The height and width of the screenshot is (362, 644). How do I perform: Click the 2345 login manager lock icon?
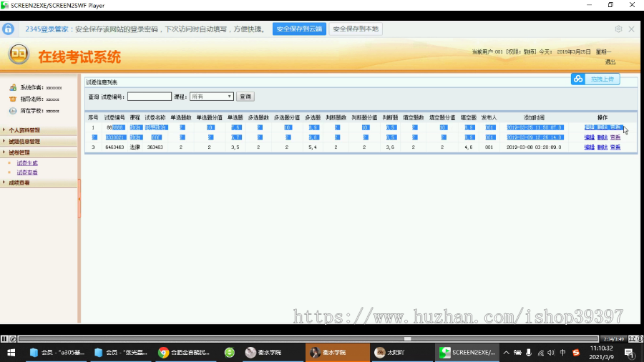click(8, 29)
